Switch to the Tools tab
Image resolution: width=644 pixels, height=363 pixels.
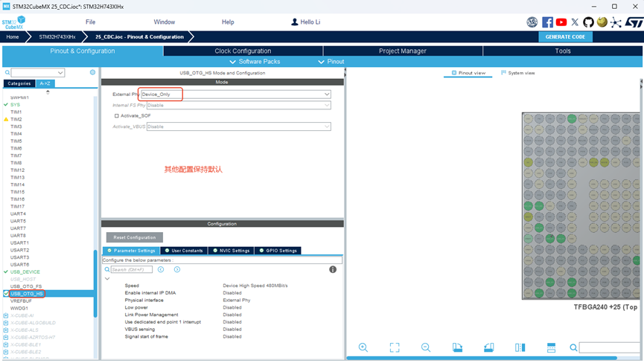(x=563, y=51)
